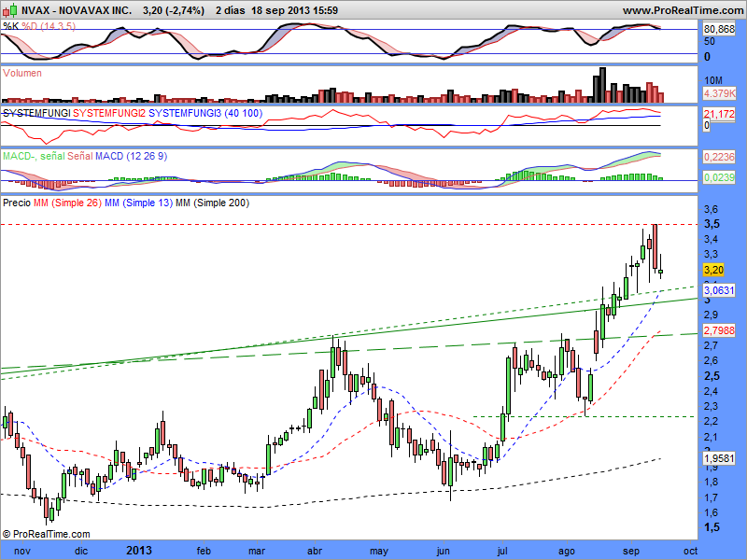Click the bold 2,5 price scale label
The image size is (747, 560).
pos(712,376)
